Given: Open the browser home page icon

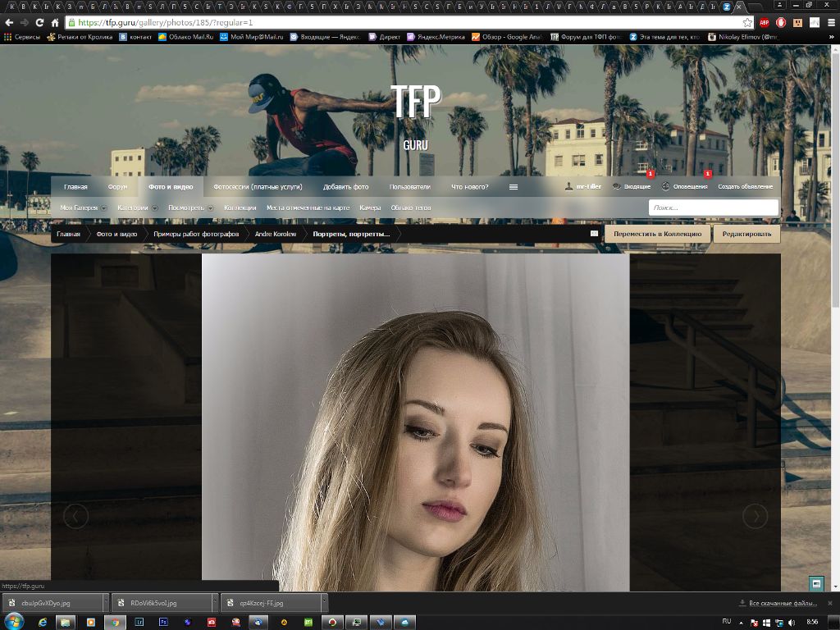Looking at the screenshot, I should tap(55, 22).
